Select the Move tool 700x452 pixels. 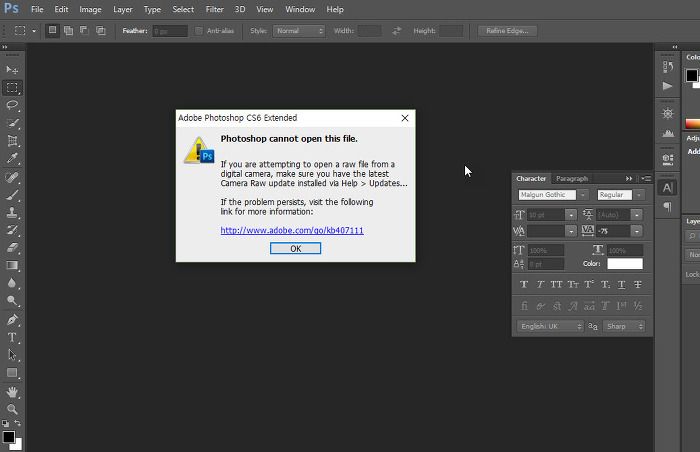12,70
